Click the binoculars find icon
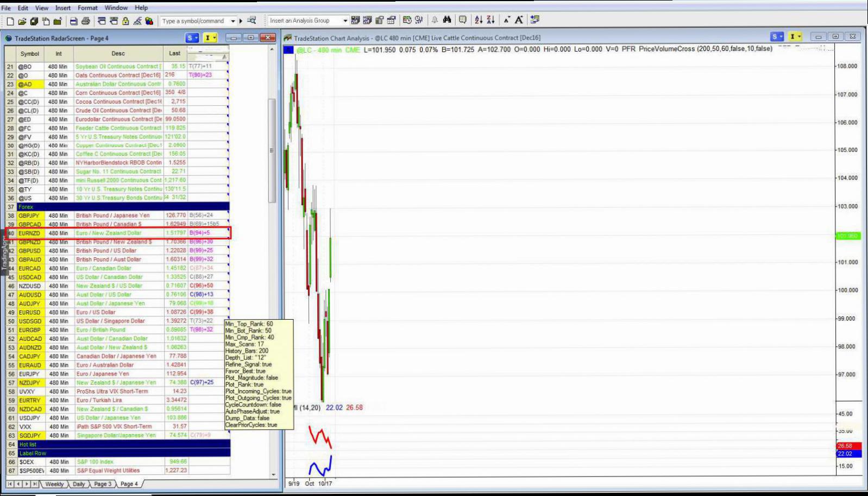 (447, 20)
